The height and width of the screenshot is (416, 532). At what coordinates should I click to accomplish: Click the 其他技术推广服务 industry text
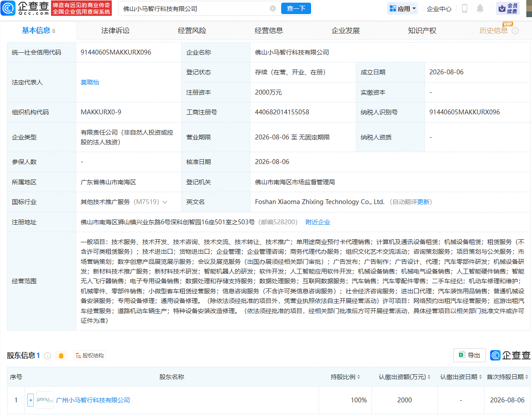[x=105, y=202]
